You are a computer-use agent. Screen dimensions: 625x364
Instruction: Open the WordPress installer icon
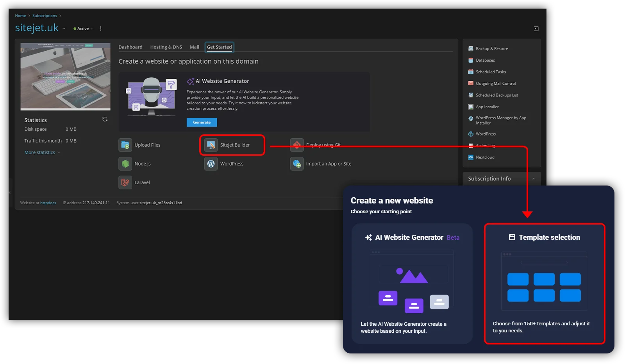[211, 164]
